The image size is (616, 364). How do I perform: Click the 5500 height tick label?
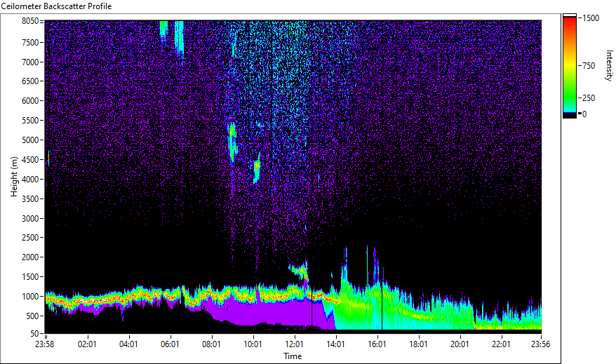(x=30, y=121)
